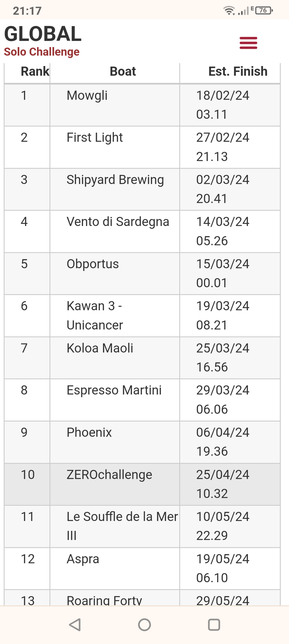289x644 pixels.
Task: Tap Kawan 3 - Unicancer entry
Action: tap(95, 315)
